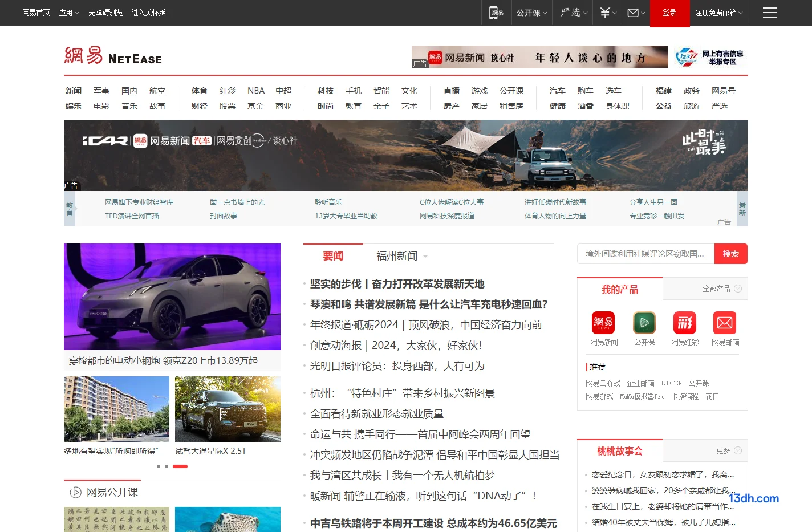Open the 大通星际X truck thumbnail

coord(228,409)
